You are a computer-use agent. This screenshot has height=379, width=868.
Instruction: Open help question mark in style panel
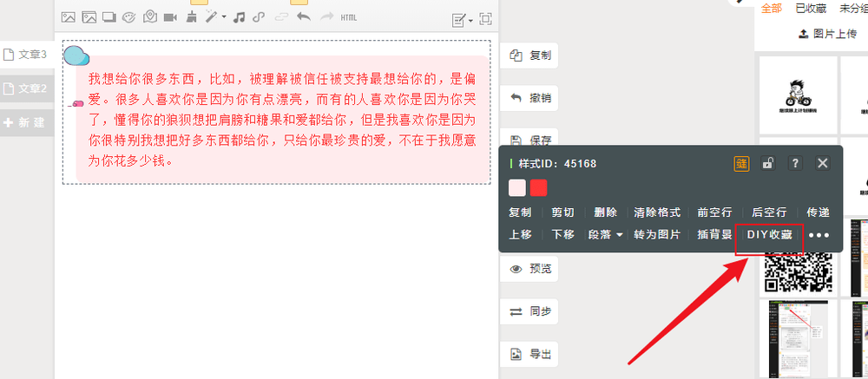[795, 163]
